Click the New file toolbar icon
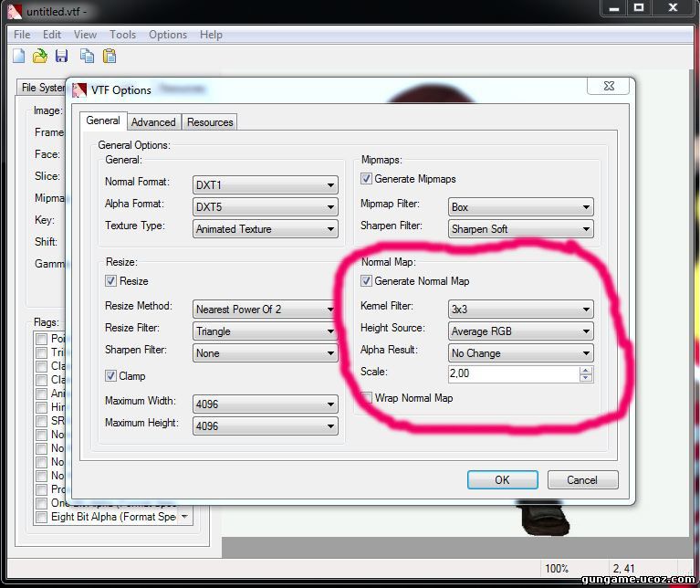This screenshot has height=588, width=700. pos(19,57)
